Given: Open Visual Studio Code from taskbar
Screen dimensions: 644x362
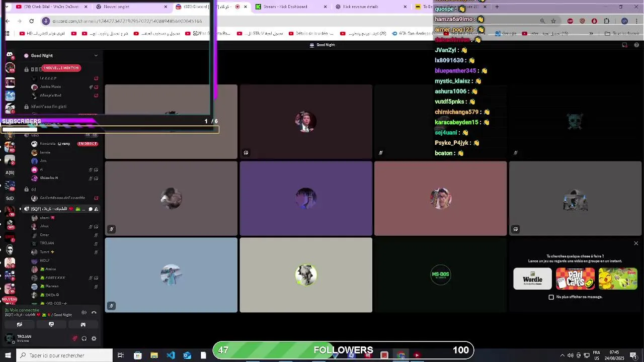Looking at the screenshot, I should (x=171, y=355).
